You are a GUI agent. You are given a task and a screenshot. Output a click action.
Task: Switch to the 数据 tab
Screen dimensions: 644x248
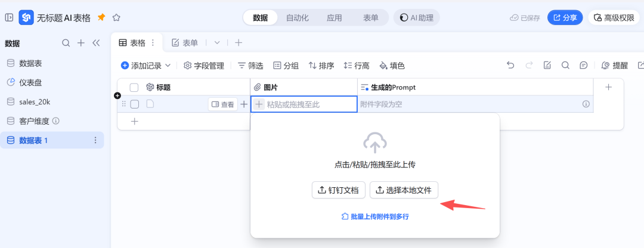[x=261, y=18]
